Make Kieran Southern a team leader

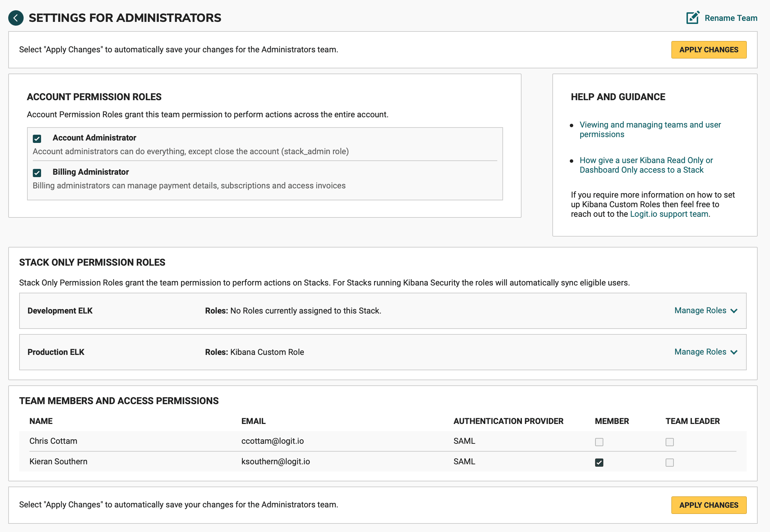669,462
